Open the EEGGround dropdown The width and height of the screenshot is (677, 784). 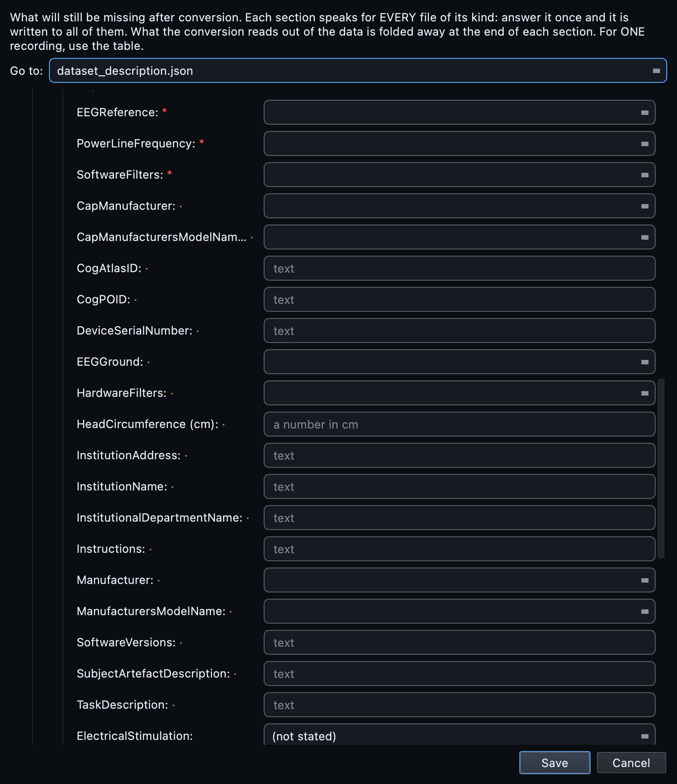pos(459,362)
